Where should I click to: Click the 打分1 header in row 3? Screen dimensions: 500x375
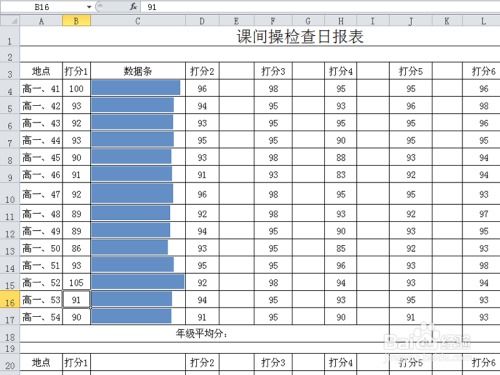tap(76, 71)
